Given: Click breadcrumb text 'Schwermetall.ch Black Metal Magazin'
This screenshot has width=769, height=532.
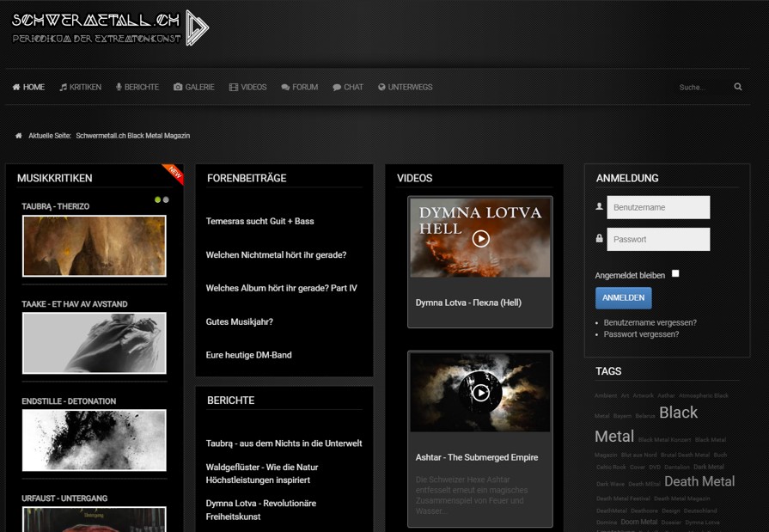Looking at the screenshot, I should click(x=133, y=136).
